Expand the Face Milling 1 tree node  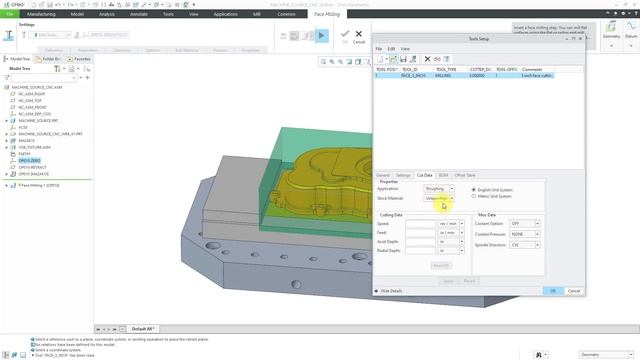7,185
